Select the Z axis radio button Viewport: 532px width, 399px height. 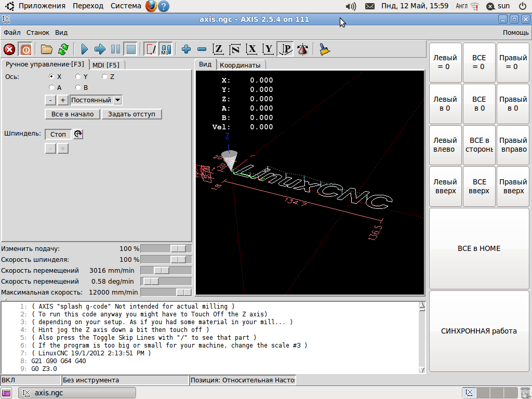click(x=105, y=77)
